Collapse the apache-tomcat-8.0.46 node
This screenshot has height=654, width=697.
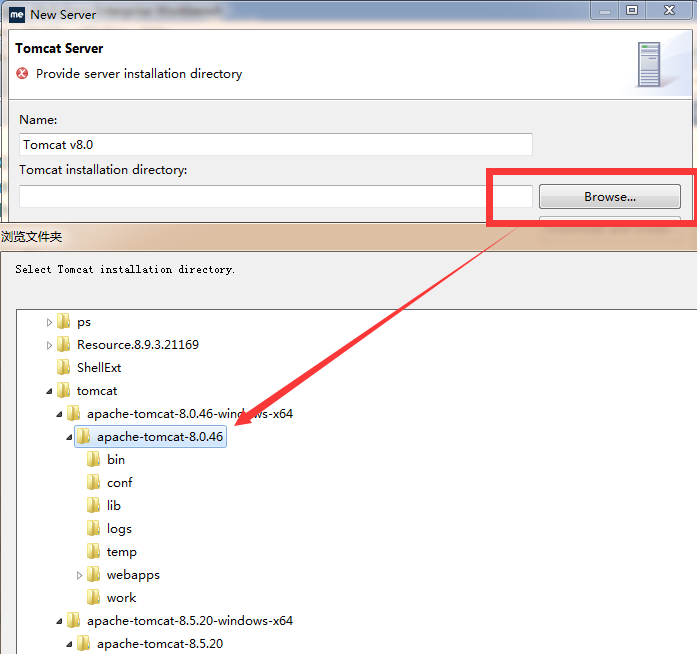69,437
